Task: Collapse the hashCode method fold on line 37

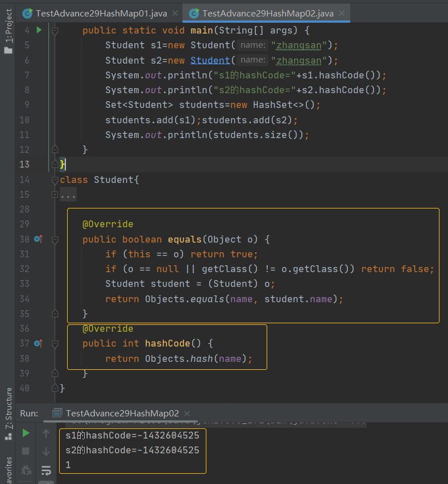Action: (55, 344)
